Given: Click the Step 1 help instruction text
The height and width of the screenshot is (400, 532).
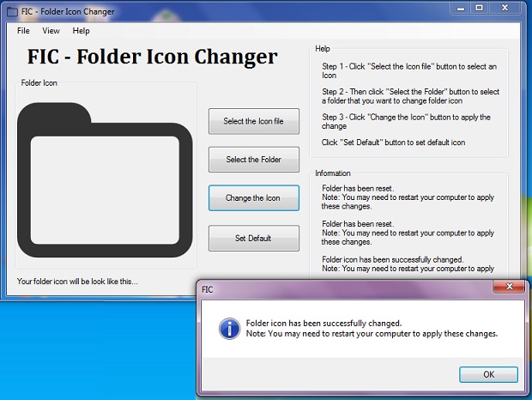Looking at the screenshot, I should pyautogui.click(x=409, y=71).
